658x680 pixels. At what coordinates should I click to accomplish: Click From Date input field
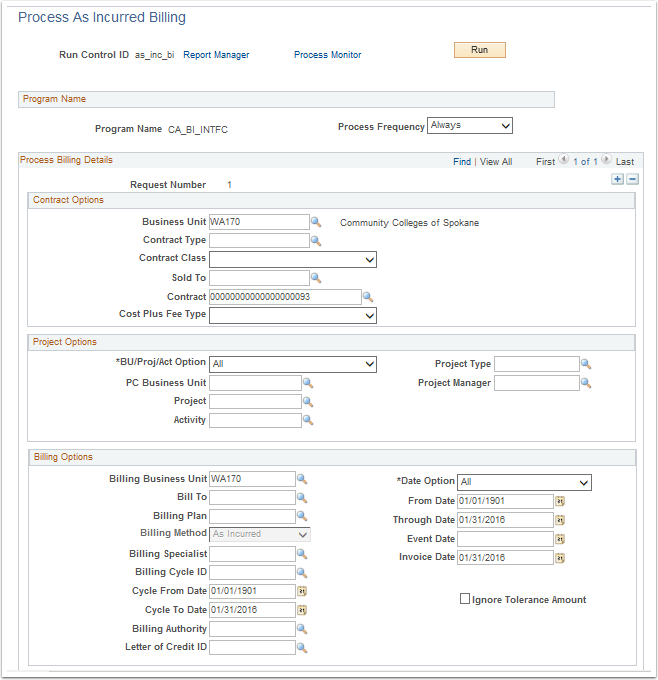505,501
